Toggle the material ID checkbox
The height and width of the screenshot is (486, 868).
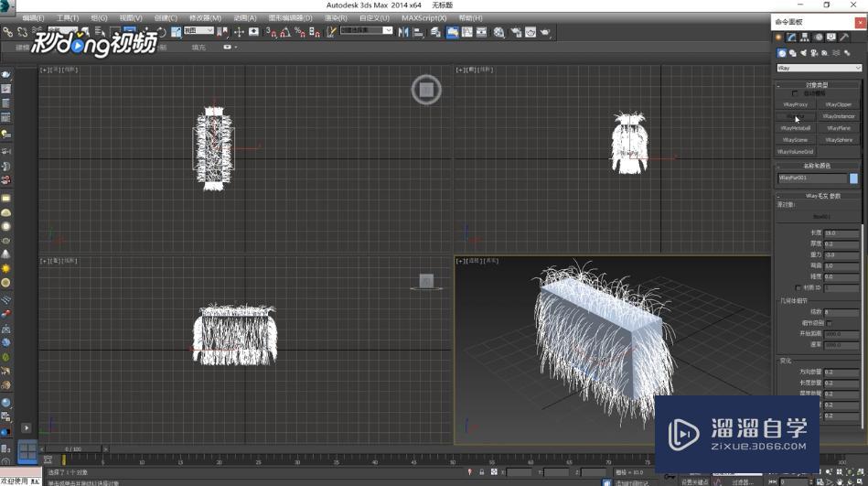pyautogui.click(x=798, y=287)
